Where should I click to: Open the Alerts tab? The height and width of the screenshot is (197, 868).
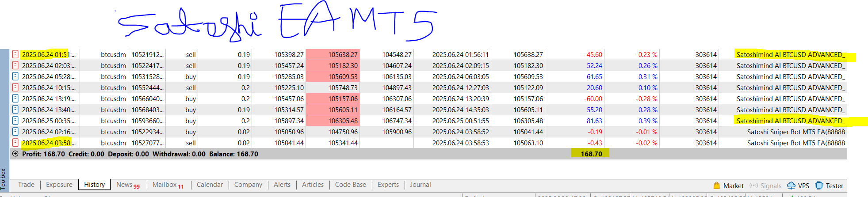point(282,185)
